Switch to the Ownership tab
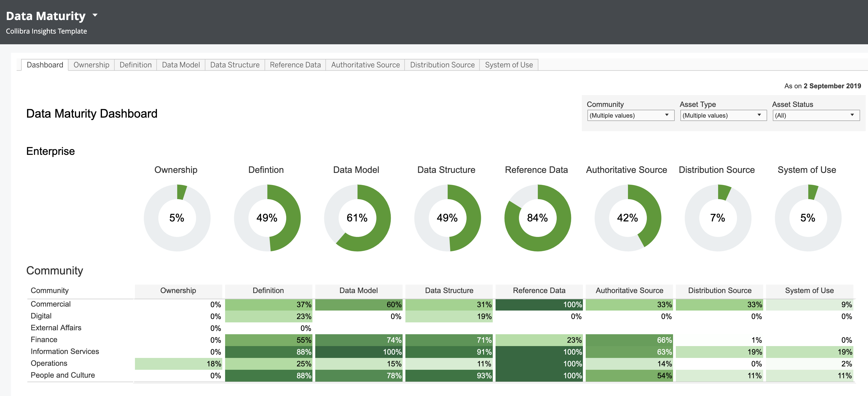Image resolution: width=868 pixels, height=396 pixels. tap(91, 65)
